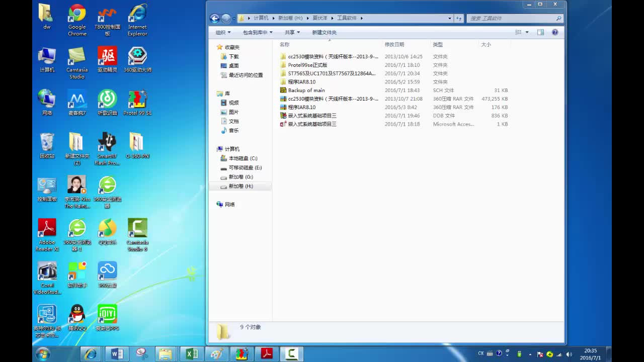Select the 新建文件夹 (2) desktop folder
Screen dimensions: 644x362
click(x=77, y=149)
